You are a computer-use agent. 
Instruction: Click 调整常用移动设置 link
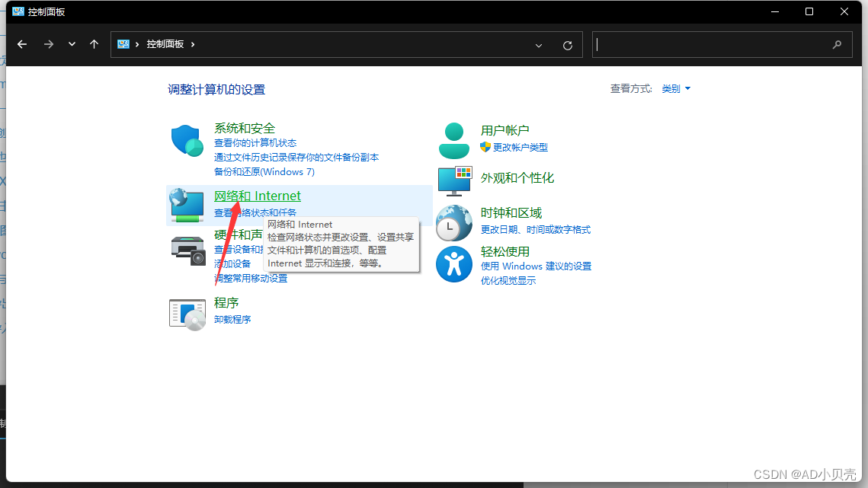pyautogui.click(x=251, y=279)
